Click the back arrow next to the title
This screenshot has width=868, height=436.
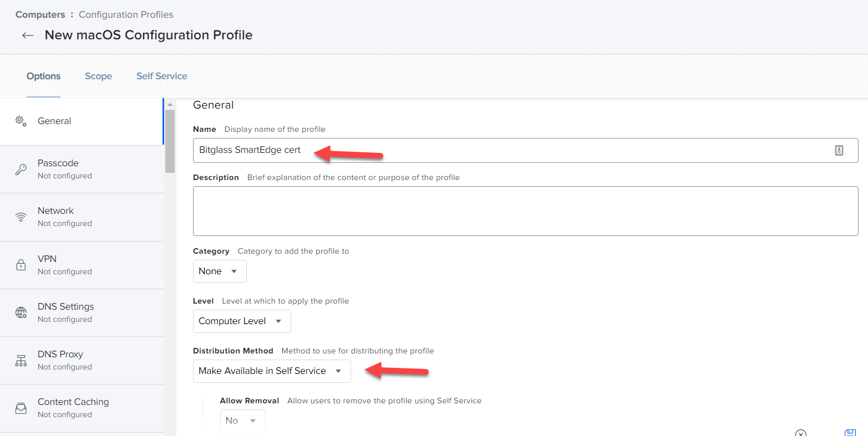28,35
